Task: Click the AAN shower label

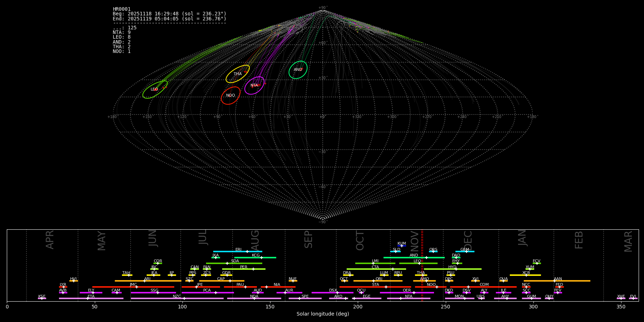Action: (x=558, y=279)
